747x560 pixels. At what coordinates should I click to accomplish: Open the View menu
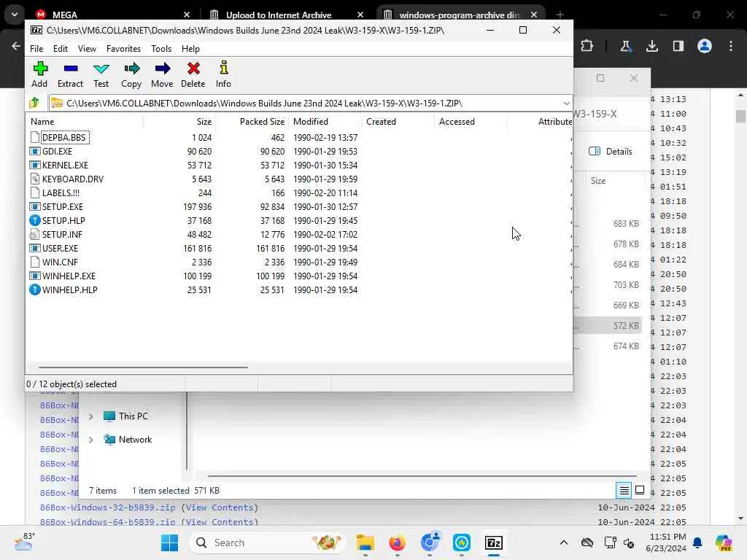pos(87,49)
